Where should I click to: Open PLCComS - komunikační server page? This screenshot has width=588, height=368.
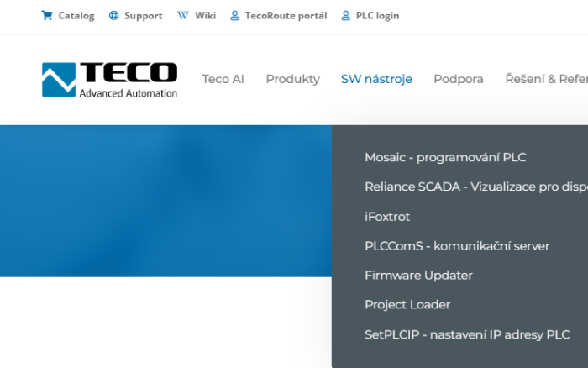tap(457, 246)
